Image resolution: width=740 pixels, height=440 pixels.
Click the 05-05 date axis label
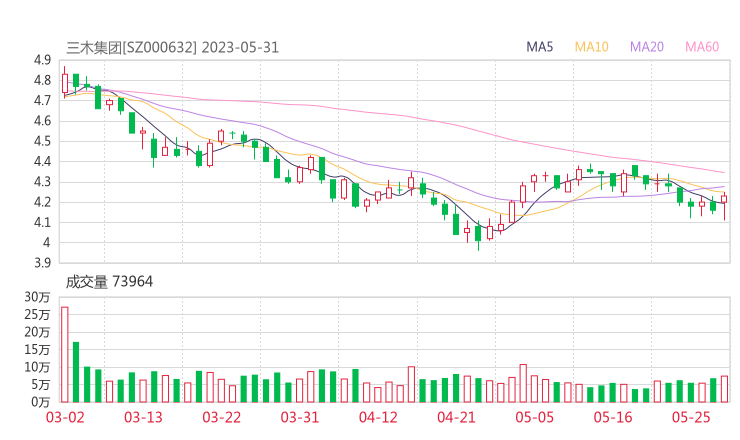coord(534,417)
